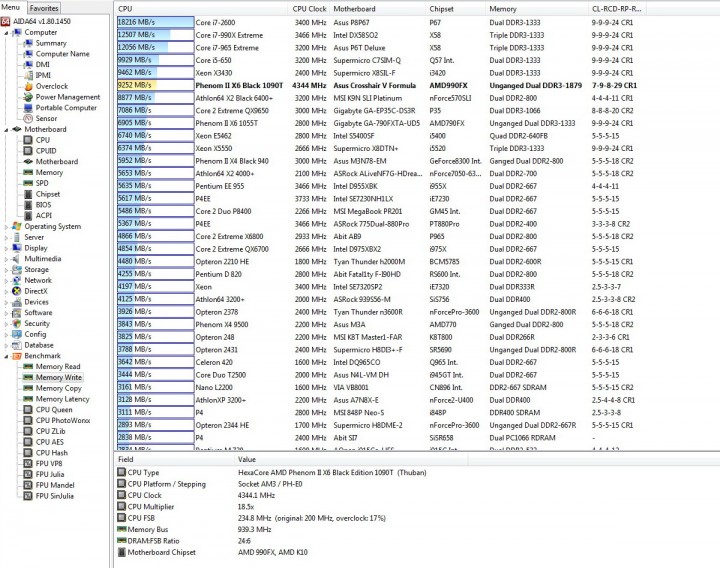Image resolution: width=720 pixels, height=568 pixels.
Task: Click the highlighted 9252 MB/s bar
Action: [x=155, y=85]
